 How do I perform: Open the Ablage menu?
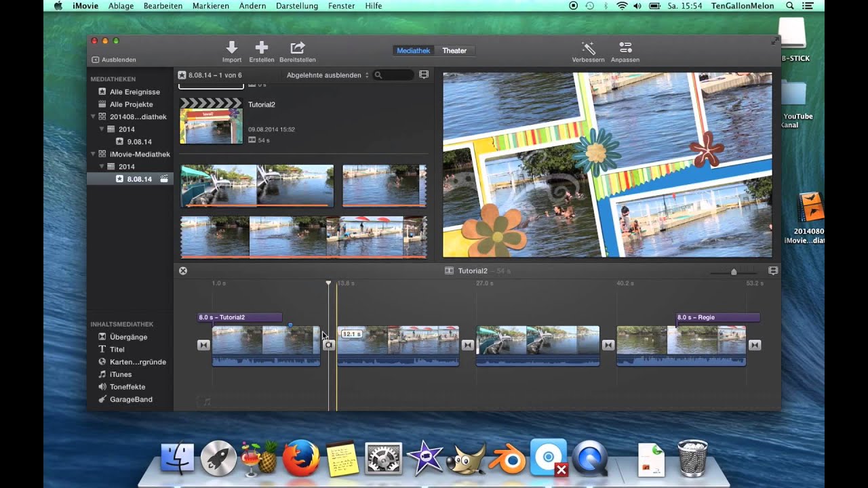point(120,5)
